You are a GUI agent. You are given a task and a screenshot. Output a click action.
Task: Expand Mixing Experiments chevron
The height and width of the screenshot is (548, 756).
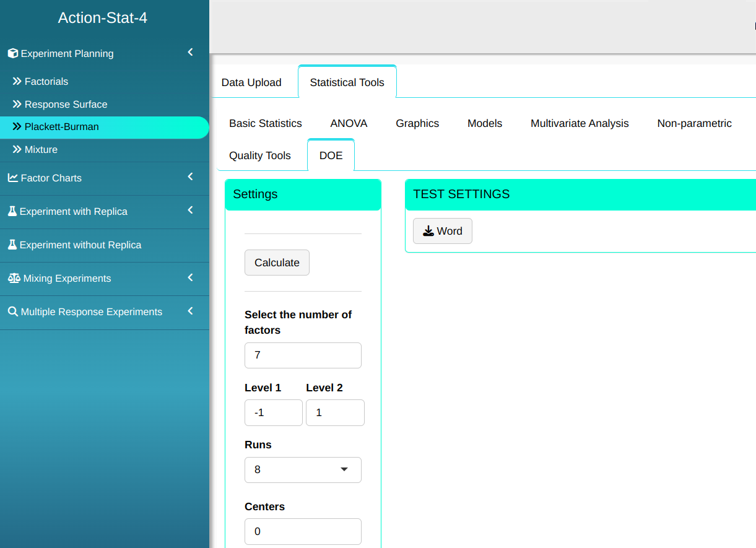190,277
